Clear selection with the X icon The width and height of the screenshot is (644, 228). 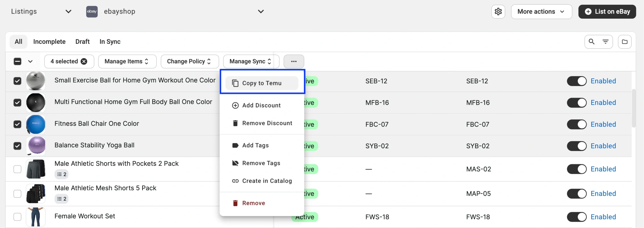pos(84,61)
